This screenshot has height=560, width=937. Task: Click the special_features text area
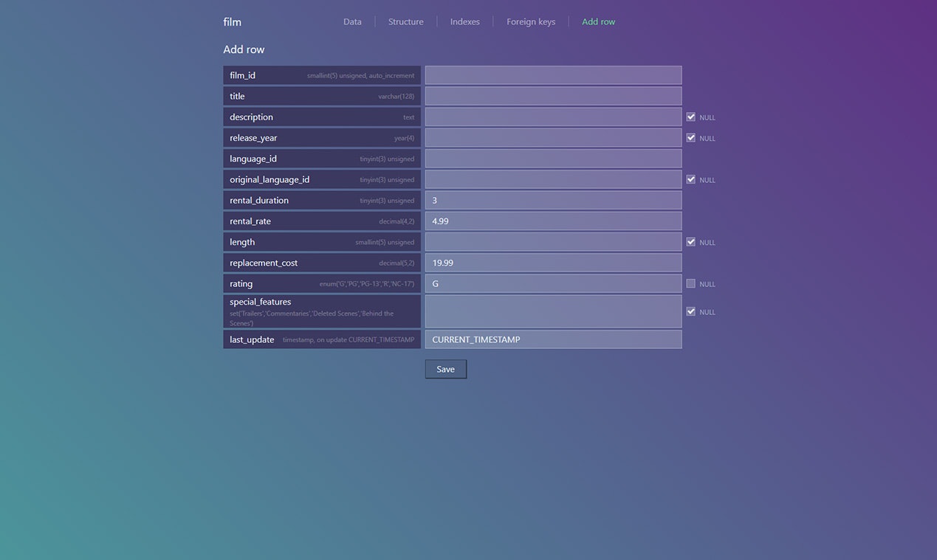(x=553, y=311)
